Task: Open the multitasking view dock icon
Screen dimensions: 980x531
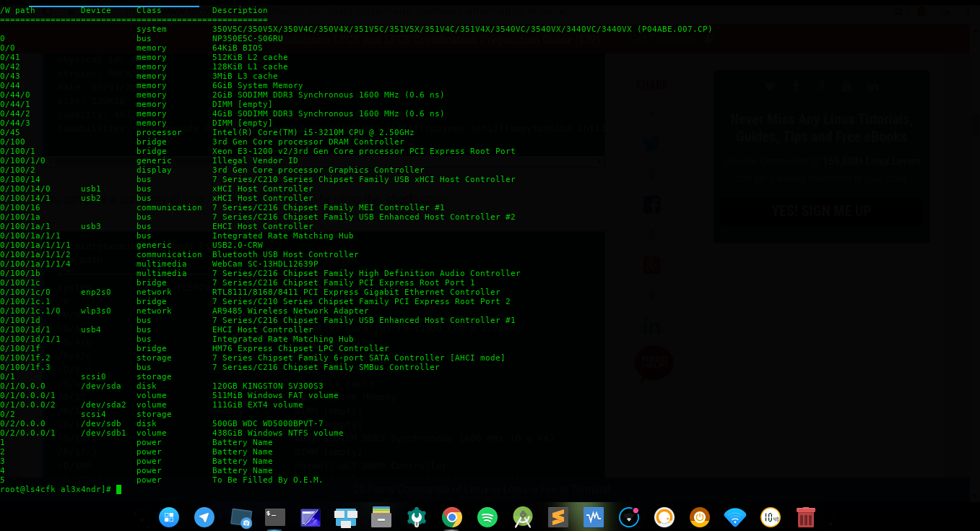Action: click(x=346, y=517)
